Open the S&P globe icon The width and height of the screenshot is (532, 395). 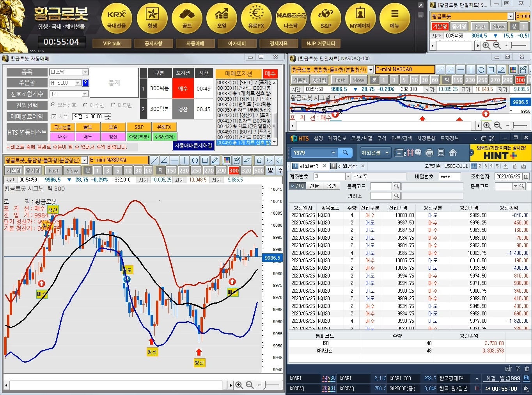326,18
